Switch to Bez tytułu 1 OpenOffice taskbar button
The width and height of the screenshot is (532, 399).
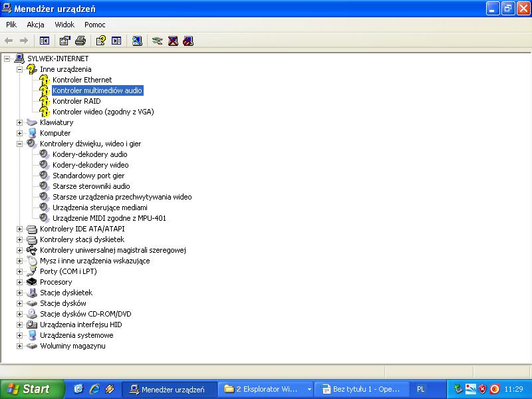(x=362, y=389)
